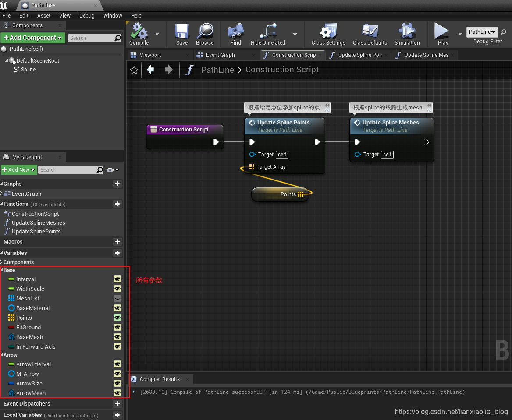Open My Blueprint view options eye dropdown
This screenshot has width=512, height=420.
(113, 169)
